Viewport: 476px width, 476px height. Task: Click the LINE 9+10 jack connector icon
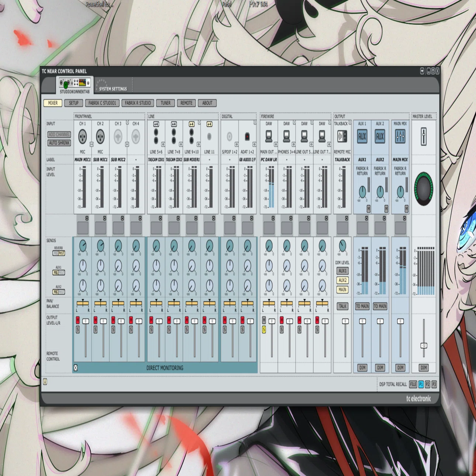[x=192, y=136]
